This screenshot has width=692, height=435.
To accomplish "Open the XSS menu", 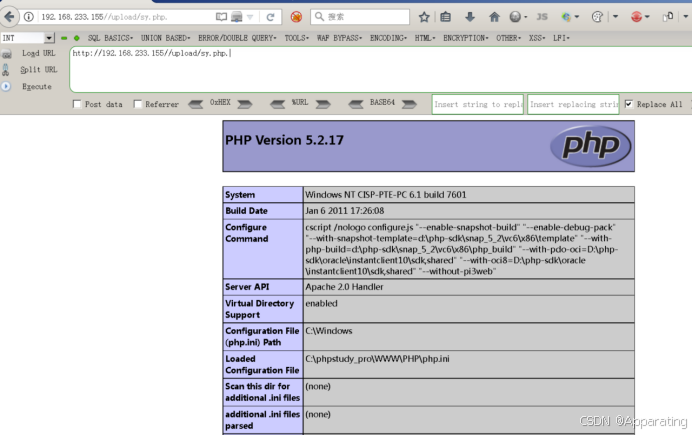I will point(537,38).
